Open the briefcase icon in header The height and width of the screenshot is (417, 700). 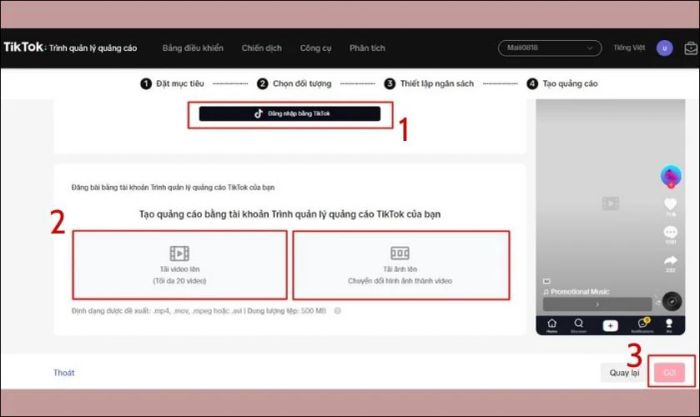(691, 48)
